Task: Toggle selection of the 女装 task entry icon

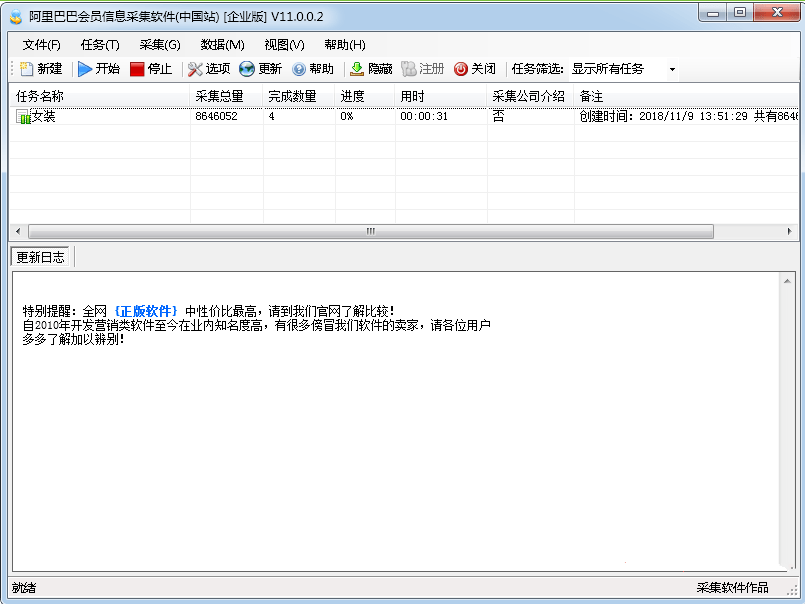Action: pyautogui.click(x=23, y=115)
